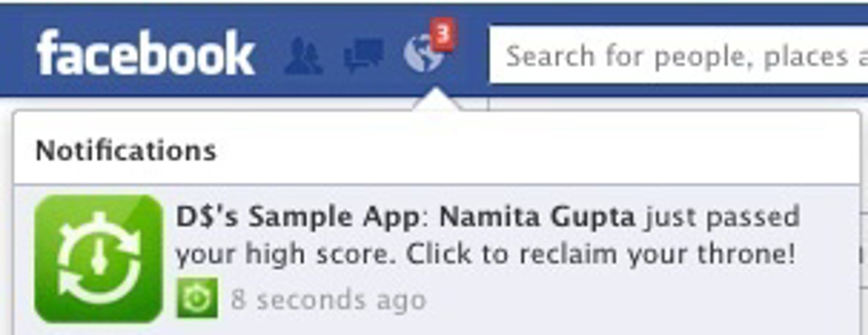Select "Click to reclaim your throne!" text

tap(601, 254)
